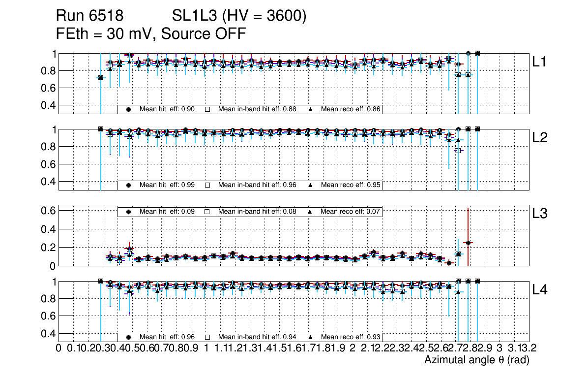
Task: Click the 'SL1L3 (HV = 3600)' title text
Action: coord(239,17)
